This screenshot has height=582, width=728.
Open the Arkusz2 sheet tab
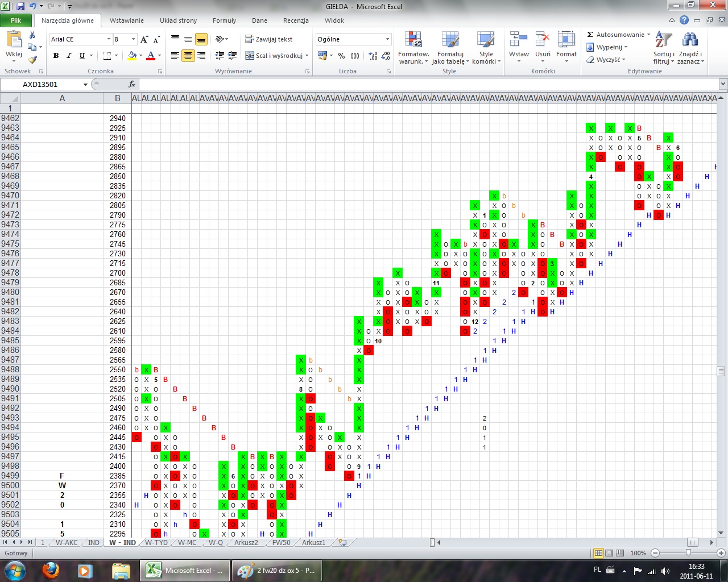tap(246, 542)
